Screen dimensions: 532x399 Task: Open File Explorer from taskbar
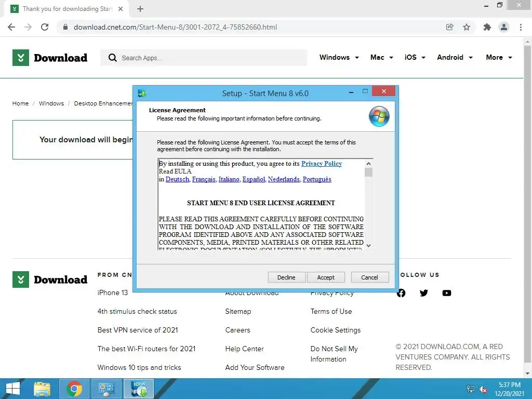(x=43, y=389)
